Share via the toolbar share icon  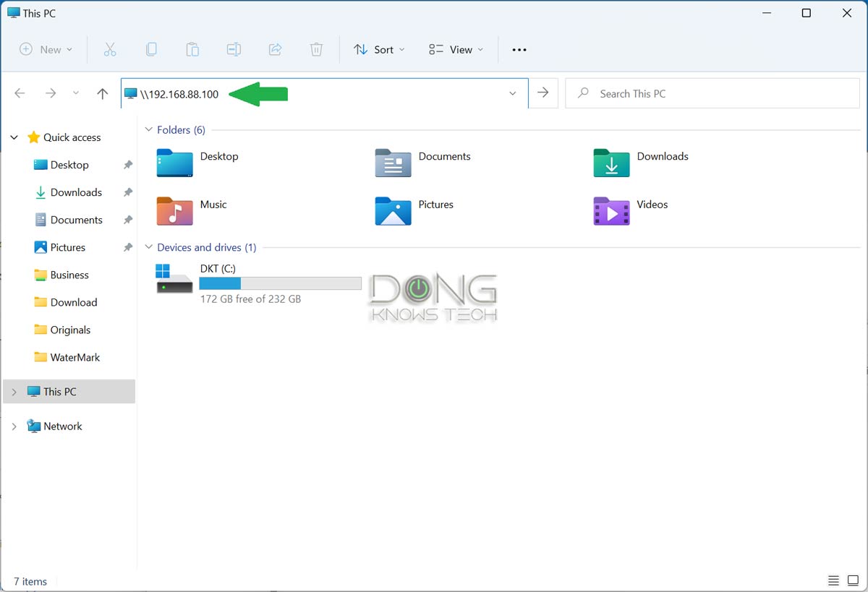pos(275,49)
